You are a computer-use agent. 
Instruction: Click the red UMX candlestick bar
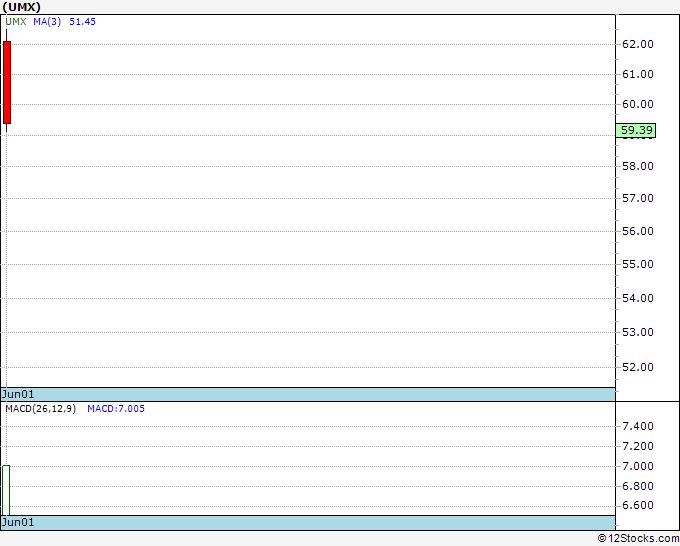pos(7,82)
